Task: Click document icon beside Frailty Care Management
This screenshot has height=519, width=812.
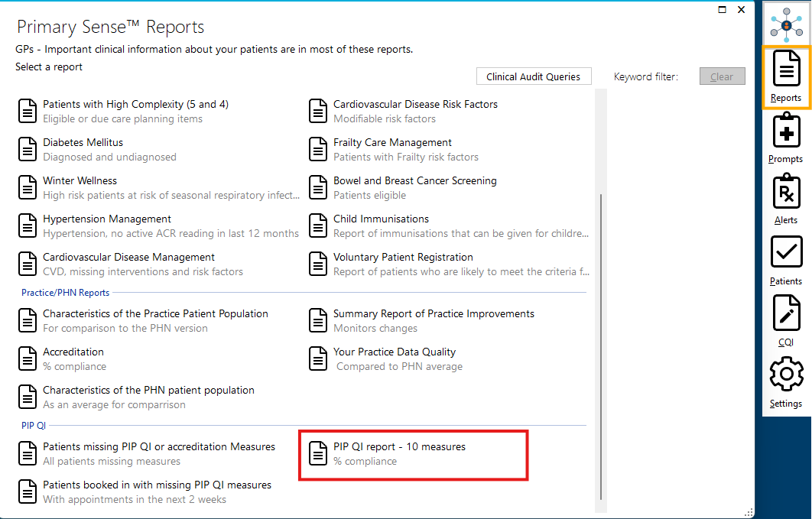Action: (x=318, y=150)
